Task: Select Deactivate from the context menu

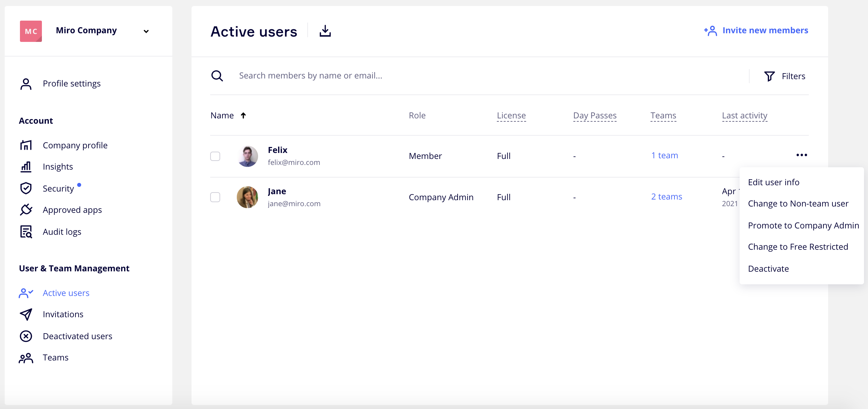Action: click(x=769, y=269)
